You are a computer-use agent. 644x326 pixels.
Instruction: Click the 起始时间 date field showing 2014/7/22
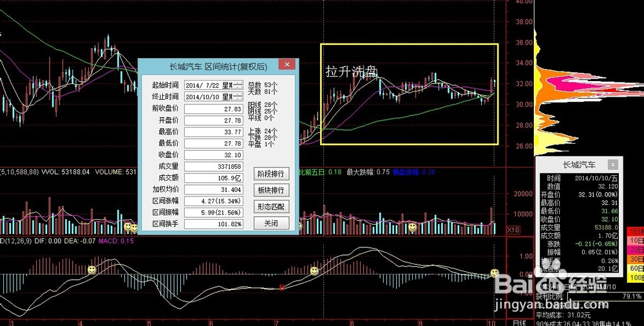214,86
